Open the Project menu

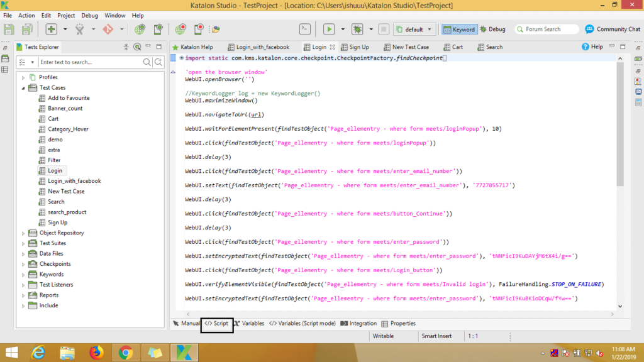click(65, 15)
